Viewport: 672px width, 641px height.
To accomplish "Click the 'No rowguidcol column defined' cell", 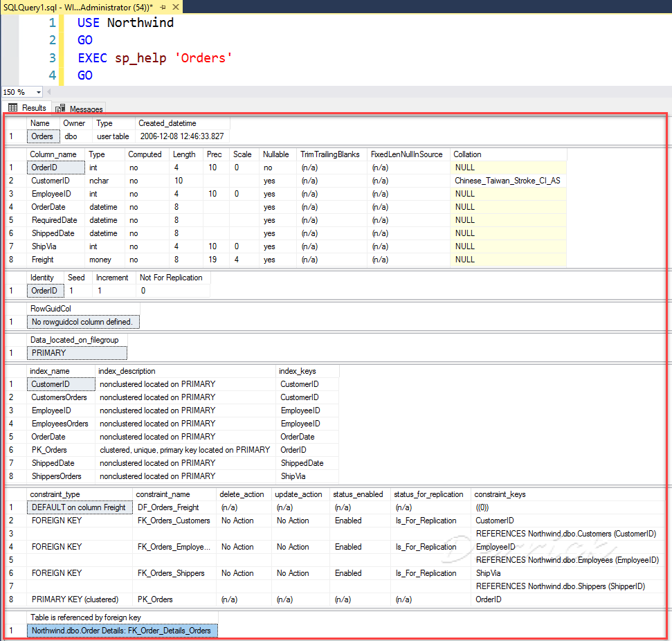I will (x=82, y=321).
